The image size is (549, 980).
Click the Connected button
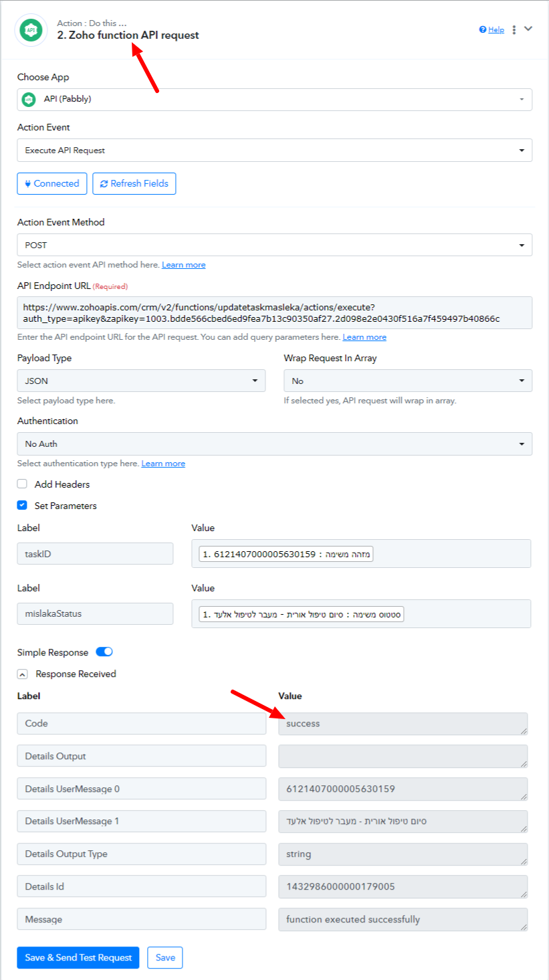point(52,183)
